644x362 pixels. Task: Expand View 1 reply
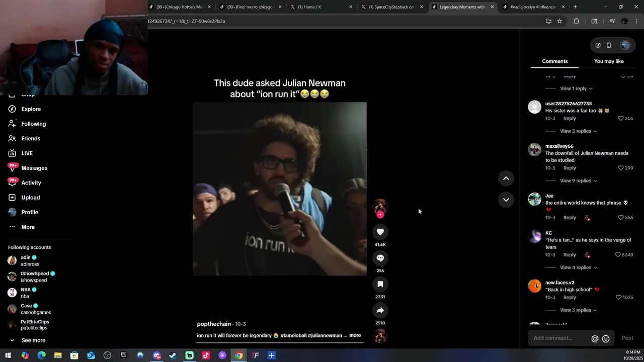click(576, 88)
